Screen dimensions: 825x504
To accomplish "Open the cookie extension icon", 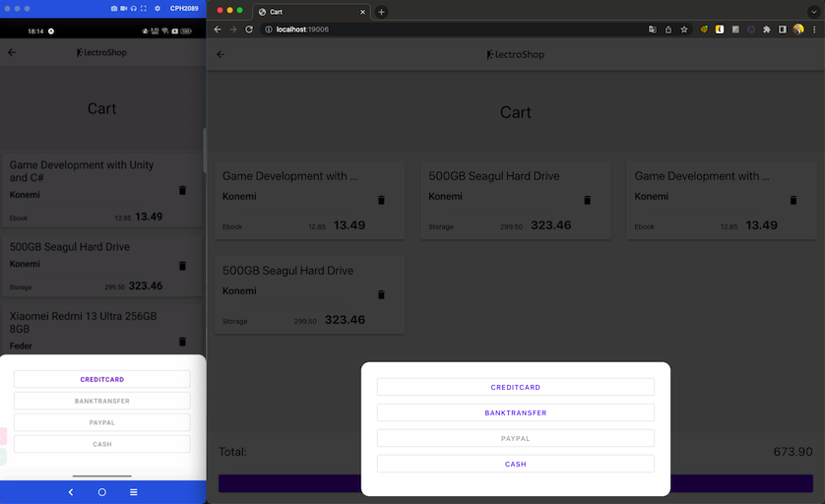I will [704, 30].
